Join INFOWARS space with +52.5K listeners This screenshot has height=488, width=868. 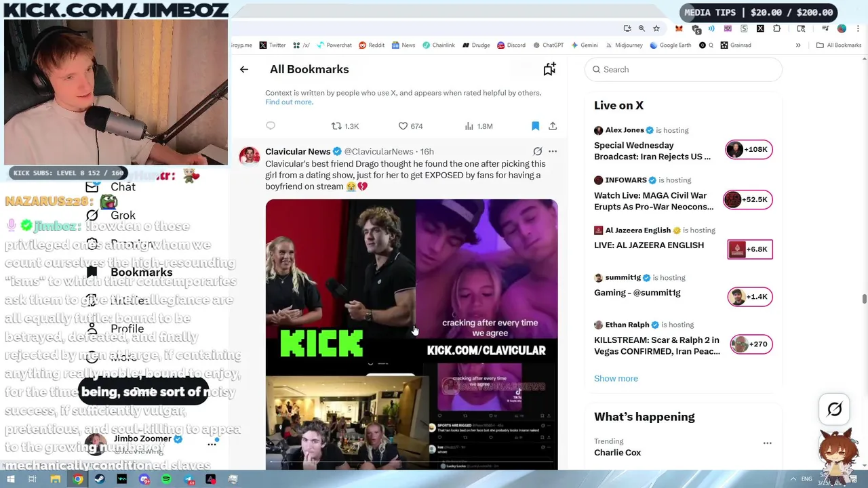click(x=747, y=199)
